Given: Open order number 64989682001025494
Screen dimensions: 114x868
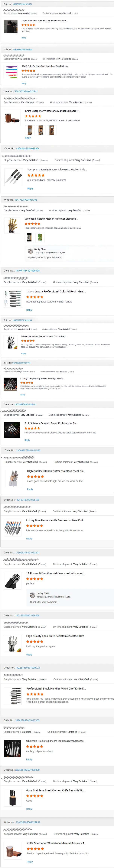Looking at the screenshot, I should coord(28,148).
